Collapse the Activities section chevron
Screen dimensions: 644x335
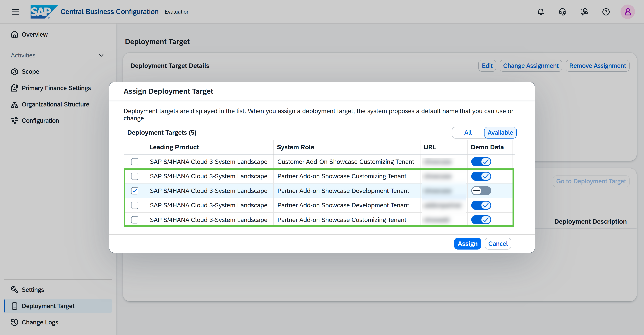coord(101,55)
